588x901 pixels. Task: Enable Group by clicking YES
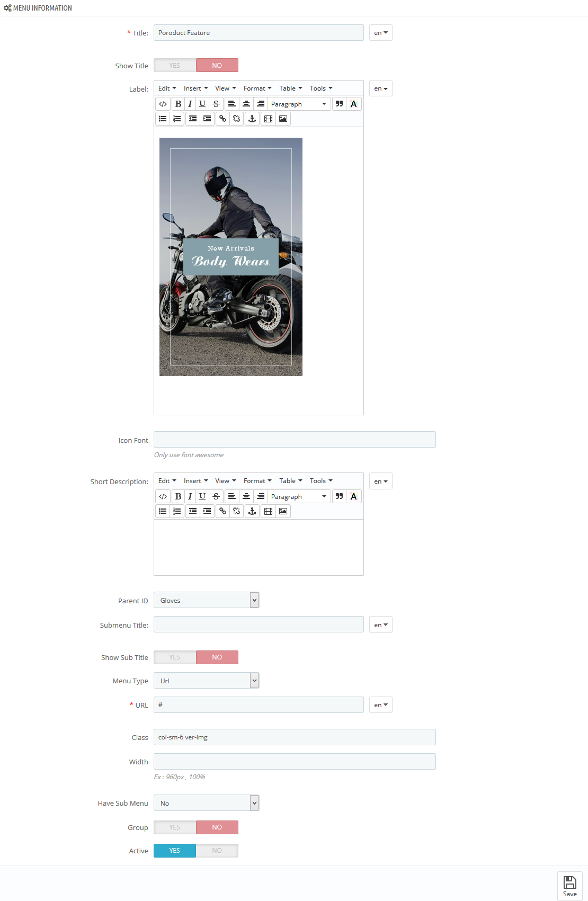pyautogui.click(x=175, y=827)
